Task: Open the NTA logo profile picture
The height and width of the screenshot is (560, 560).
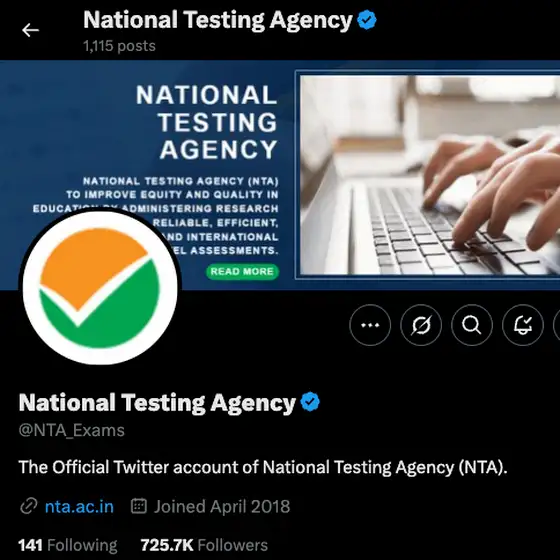Action: tap(100, 288)
